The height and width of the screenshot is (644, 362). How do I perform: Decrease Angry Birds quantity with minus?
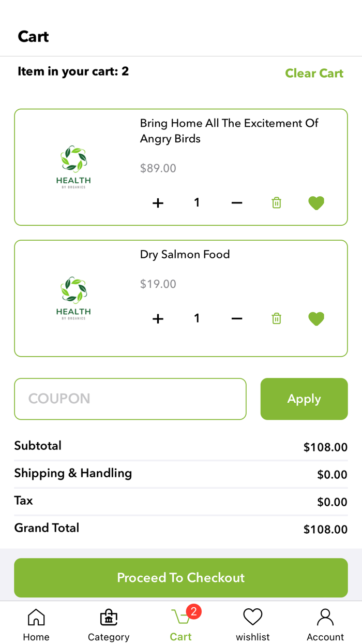(236, 202)
